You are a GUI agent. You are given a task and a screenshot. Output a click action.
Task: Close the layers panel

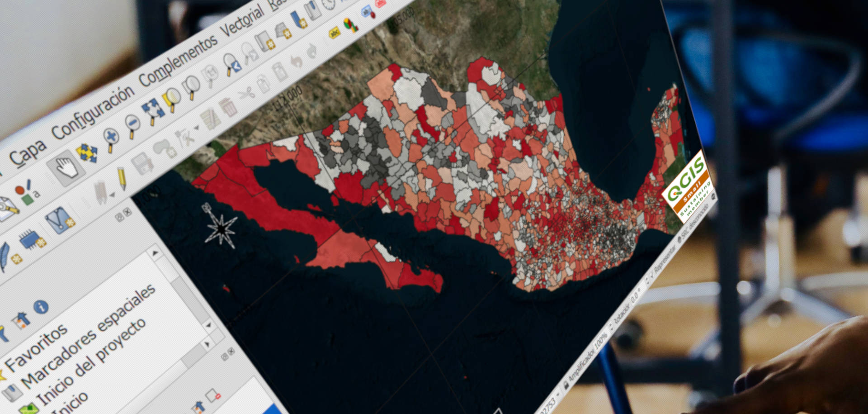(232, 351)
